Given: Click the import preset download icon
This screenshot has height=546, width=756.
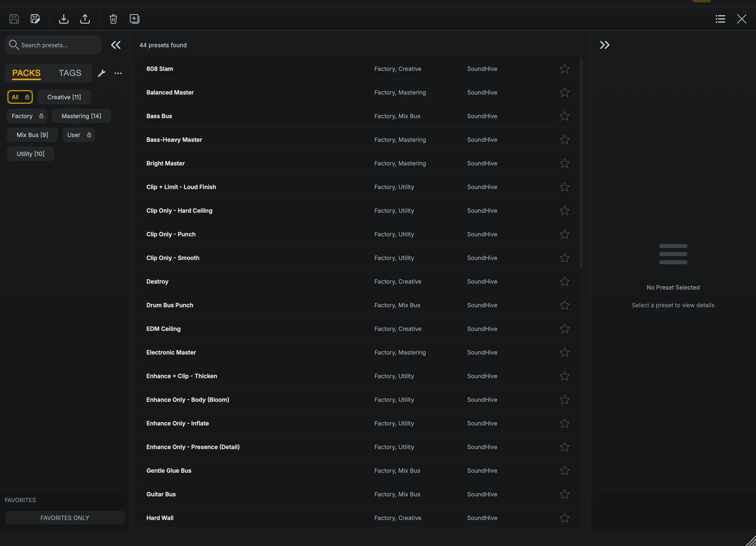Looking at the screenshot, I should [x=64, y=19].
